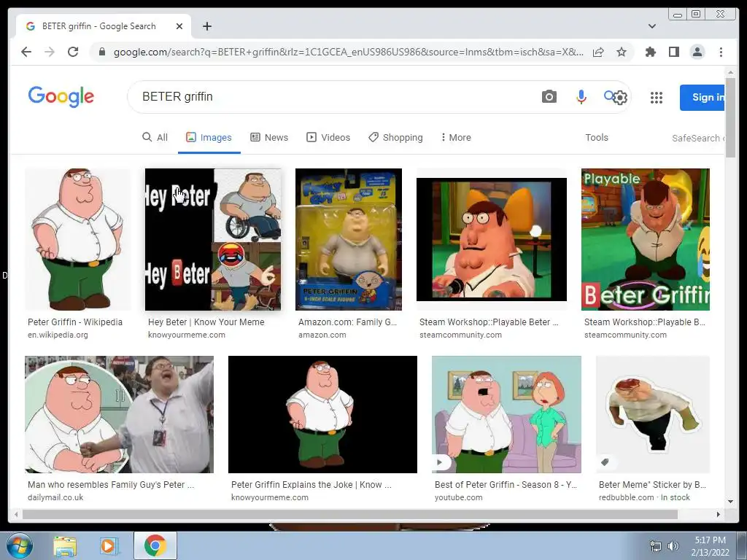This screenshot has width=747, height=560.
Task: Open quick settings gear icon
Action: pyautogui.click(x=619, y=98)
